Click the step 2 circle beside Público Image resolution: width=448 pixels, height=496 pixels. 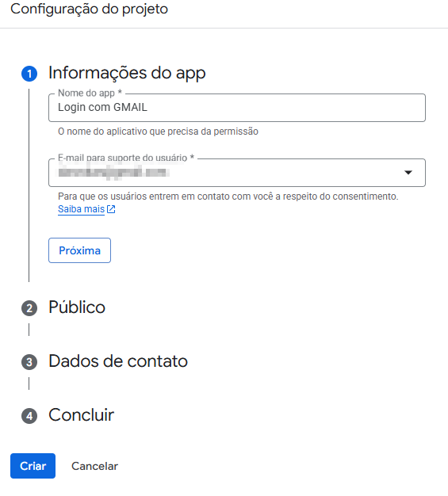[29, 308]
